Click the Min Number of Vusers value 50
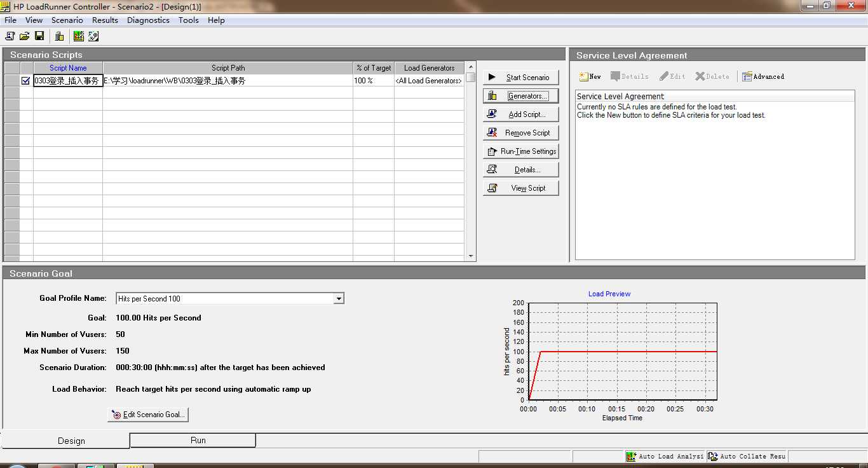Image resolution: width=868 pixels, height=468 pixels. (120, 334)
